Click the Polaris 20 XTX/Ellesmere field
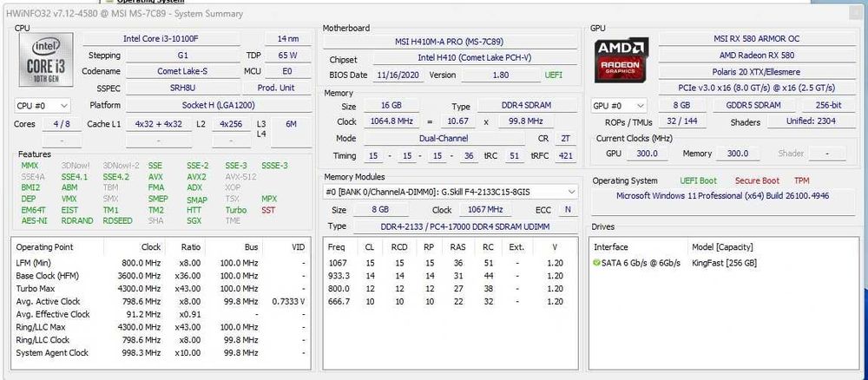 756,71
